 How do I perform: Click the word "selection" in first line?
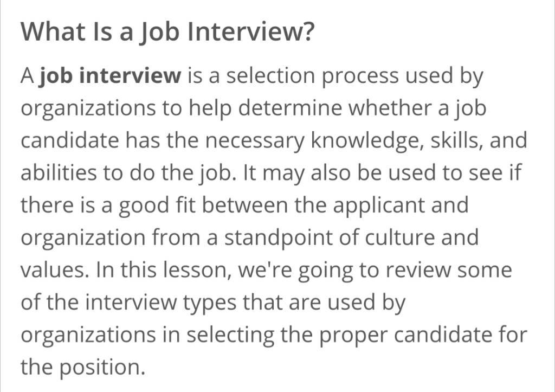(270, 75)
